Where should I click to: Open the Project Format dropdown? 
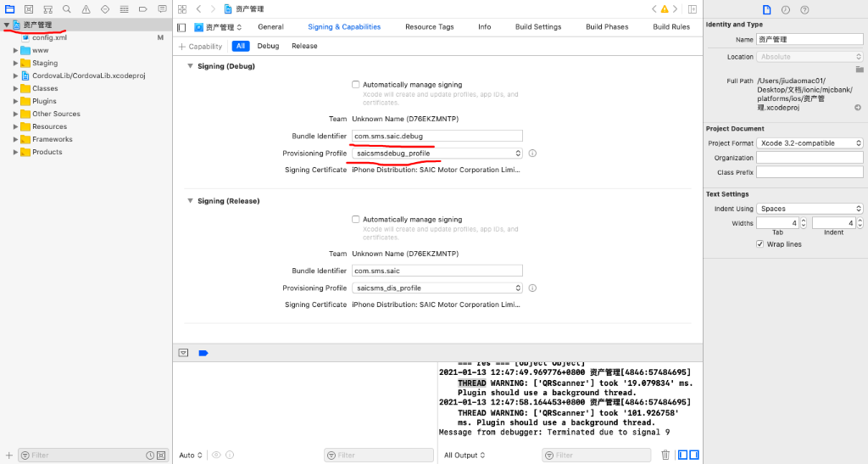point(810,143)
